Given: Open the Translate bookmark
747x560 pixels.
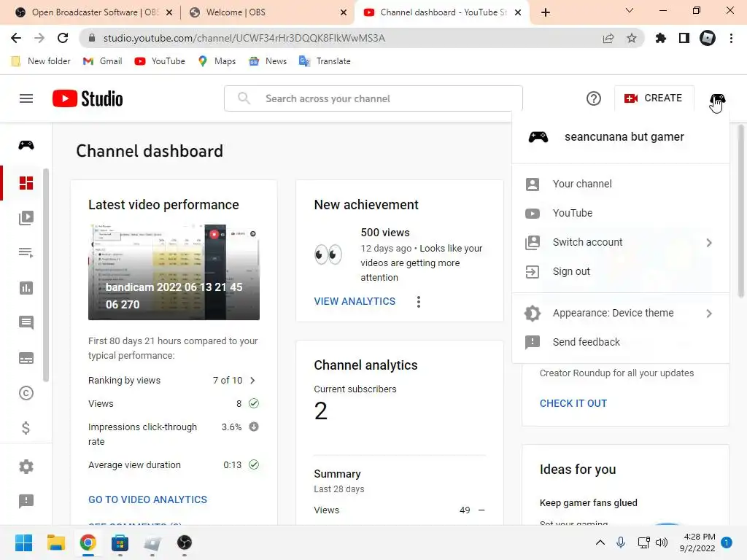Looking at the screenshot, I should pyautogui.click(x=325, y=61).
